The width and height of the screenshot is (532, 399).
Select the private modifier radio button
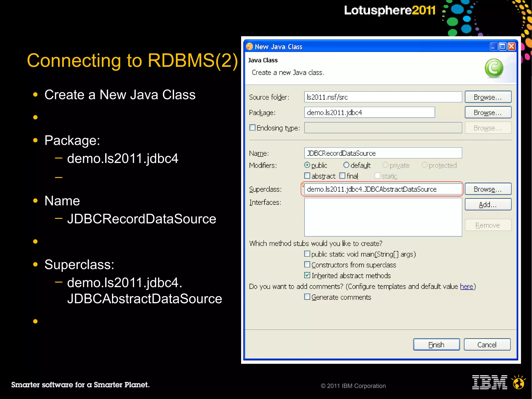pos(385,165)
